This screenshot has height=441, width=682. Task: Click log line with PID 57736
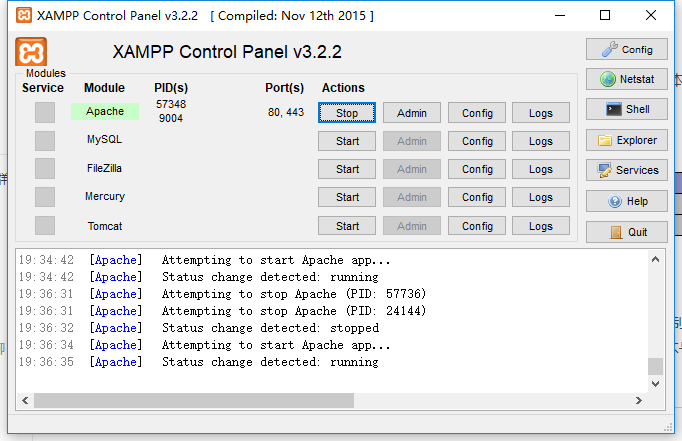(x=222, y=294)
